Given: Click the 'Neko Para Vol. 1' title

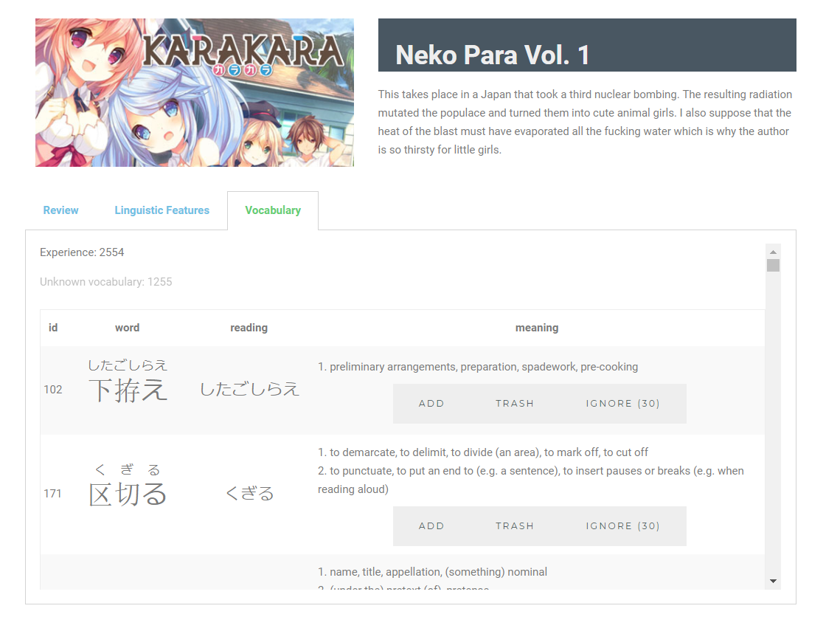Looking at the screenshot, I should point(493,55).
